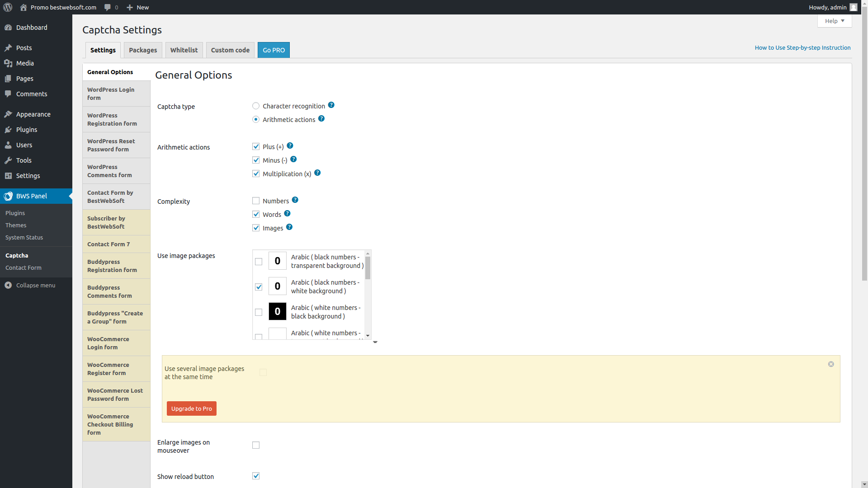Select the Character recognition radio button

[x=256, y=106]
